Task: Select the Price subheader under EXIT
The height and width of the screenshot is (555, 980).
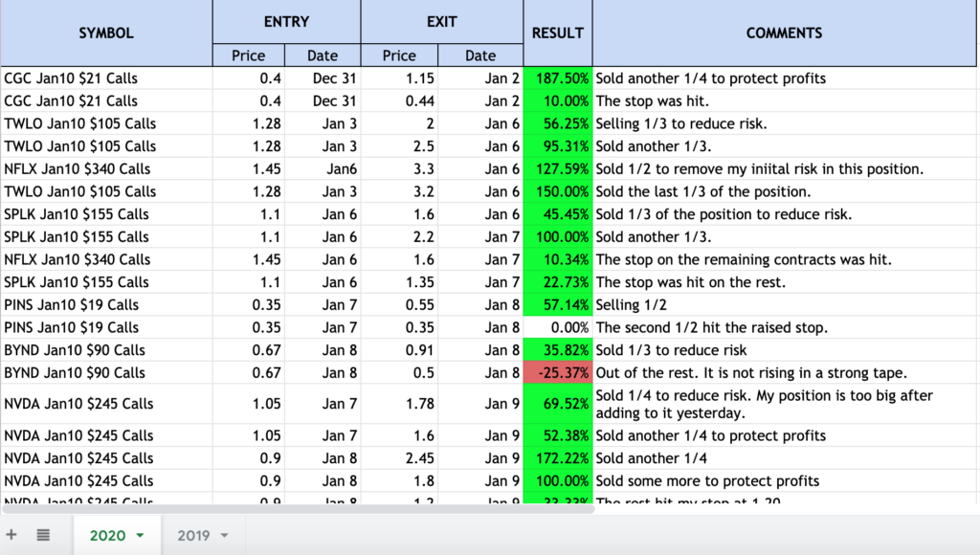Action: pos(399,55)
